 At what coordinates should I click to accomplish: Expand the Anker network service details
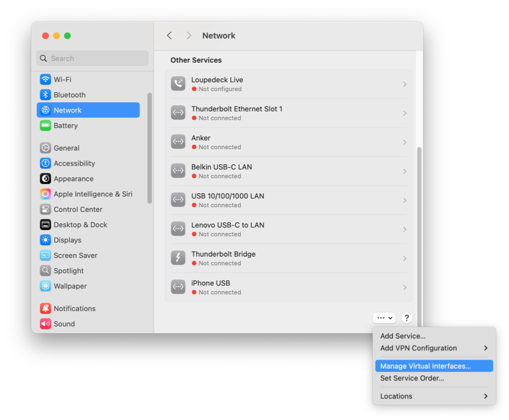tap(405, 142)
